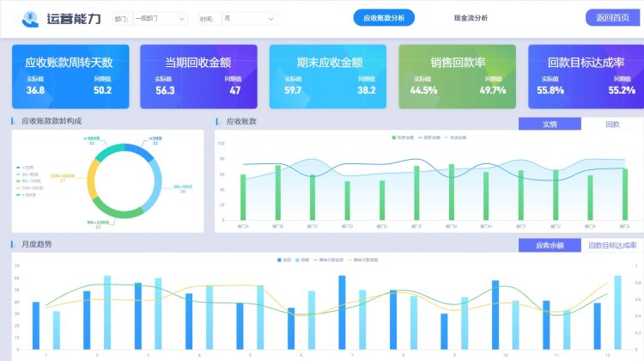
Task: Click value 44.5% in 销售回款率 card
Action: [x=424, y=90]
